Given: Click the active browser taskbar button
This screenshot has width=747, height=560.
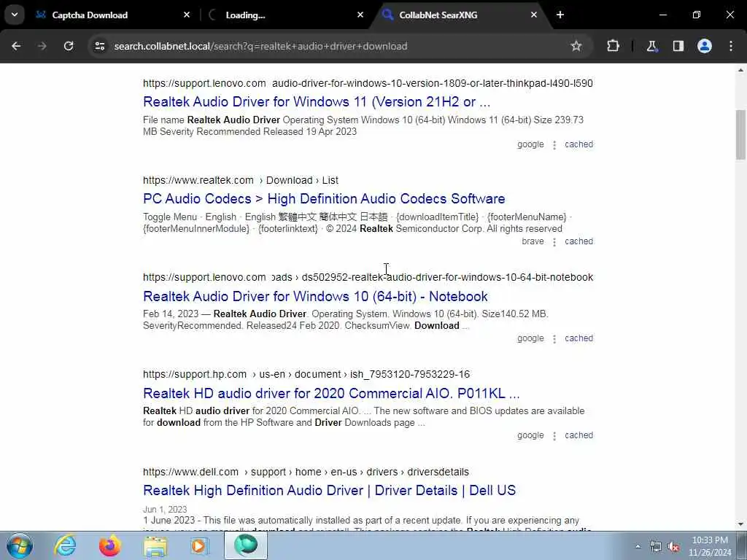Looking at the screenshot, I should (246, 545).
